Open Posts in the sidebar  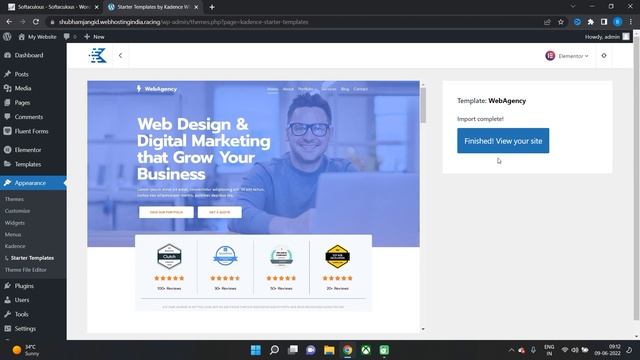pos(21,74)
